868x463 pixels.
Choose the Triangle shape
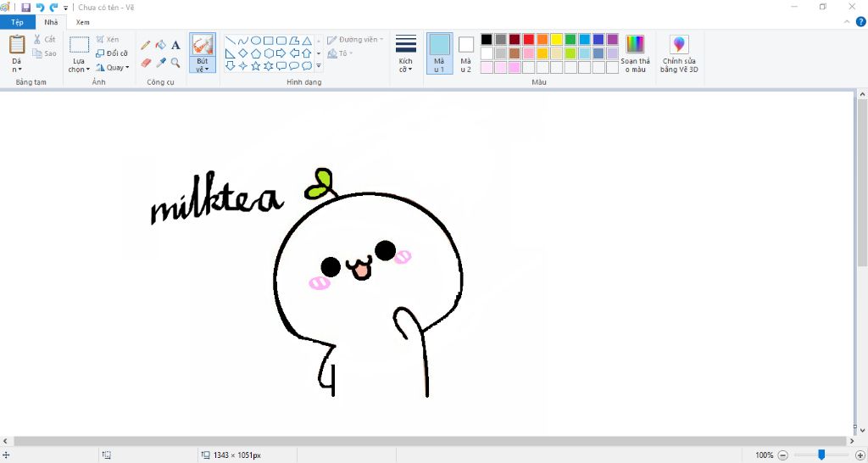[x=307, y=41]
